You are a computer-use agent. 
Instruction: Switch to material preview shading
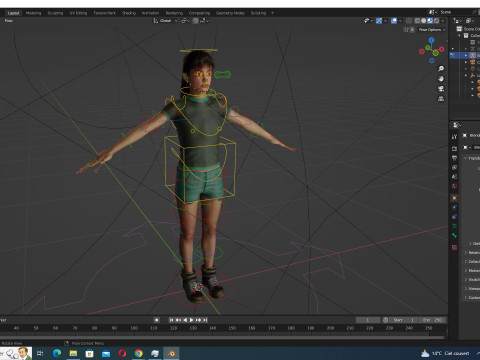click(430, 21)
